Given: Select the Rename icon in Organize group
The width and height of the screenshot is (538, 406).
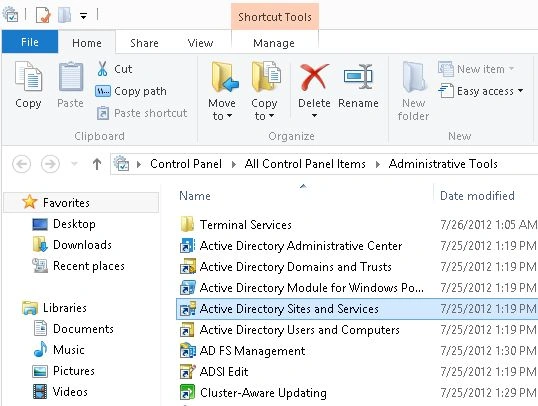Looking at the screenshot, I should [358, 77].
